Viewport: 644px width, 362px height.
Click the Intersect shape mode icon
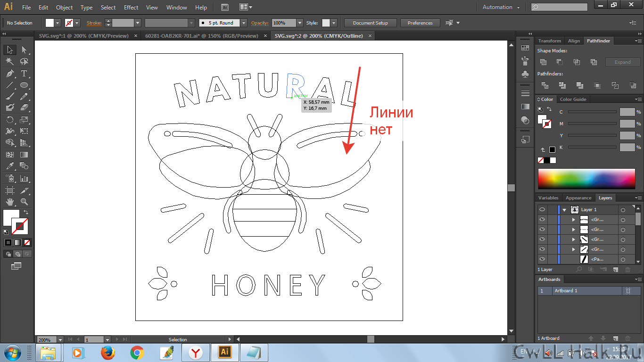click(x=577, y=62)
